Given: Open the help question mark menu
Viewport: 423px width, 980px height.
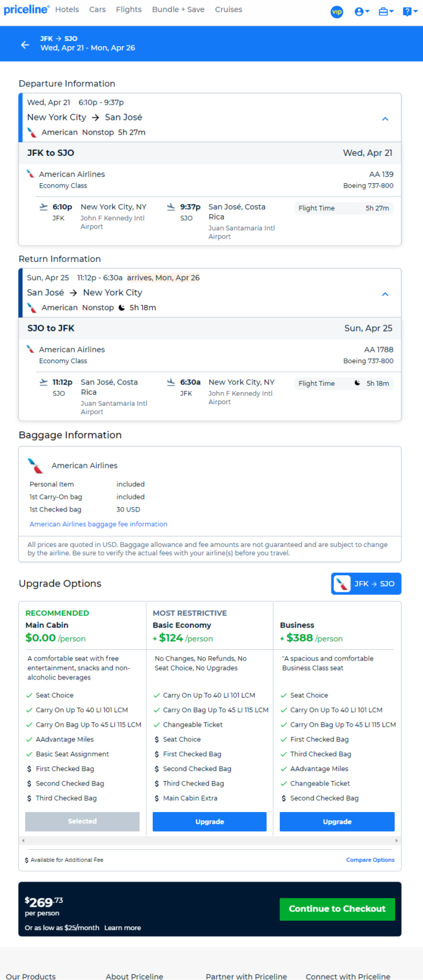Looking at the screenshot, I should coord(410,12).
